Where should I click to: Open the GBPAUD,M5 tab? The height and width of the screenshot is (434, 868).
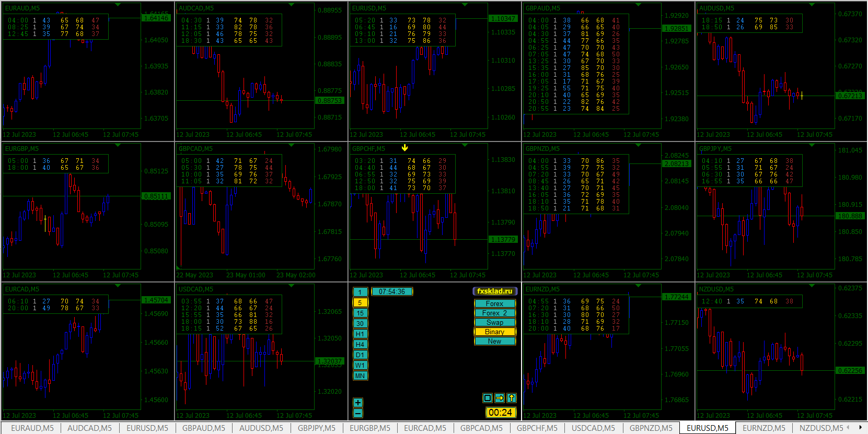click(204, 428)
